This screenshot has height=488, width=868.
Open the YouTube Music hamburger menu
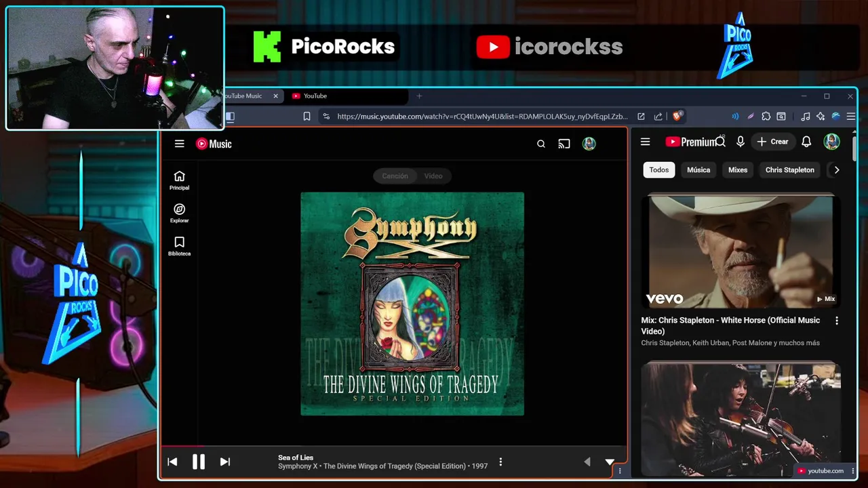click(x=179, y=144)
